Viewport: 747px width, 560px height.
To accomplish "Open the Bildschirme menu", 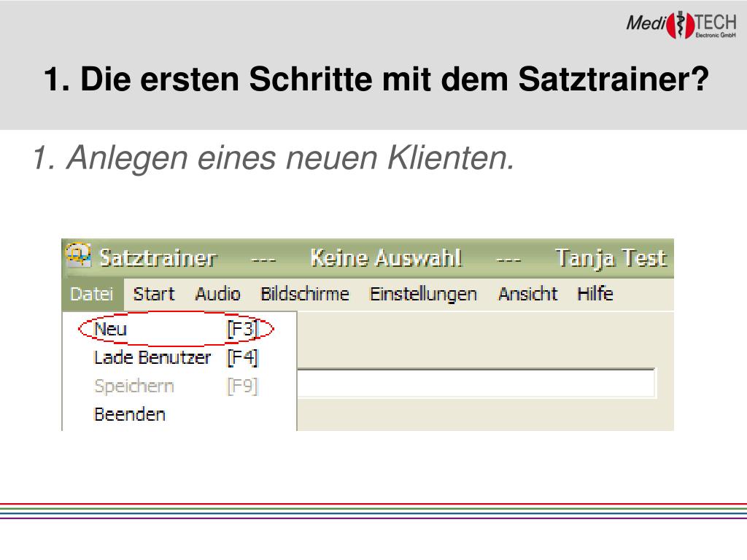I will pos(305,295).
